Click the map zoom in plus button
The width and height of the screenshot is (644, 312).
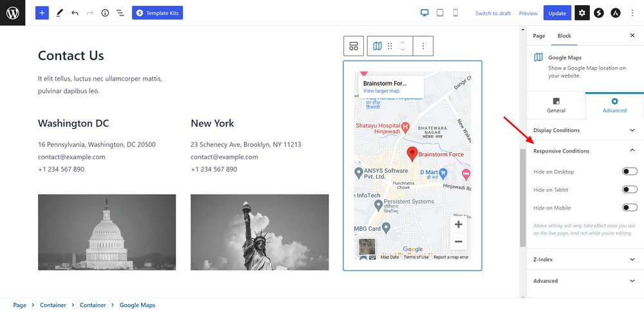point(459,224)
